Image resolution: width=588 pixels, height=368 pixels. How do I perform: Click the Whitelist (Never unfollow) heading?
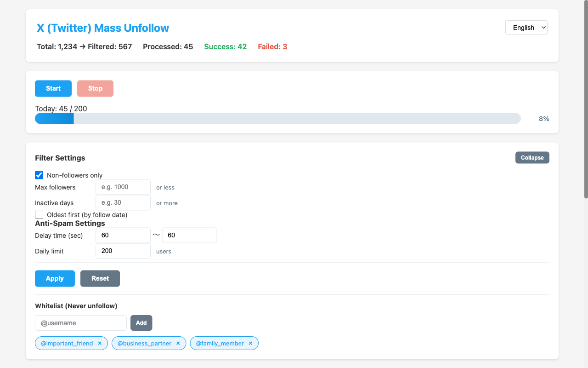pos(76,306)
